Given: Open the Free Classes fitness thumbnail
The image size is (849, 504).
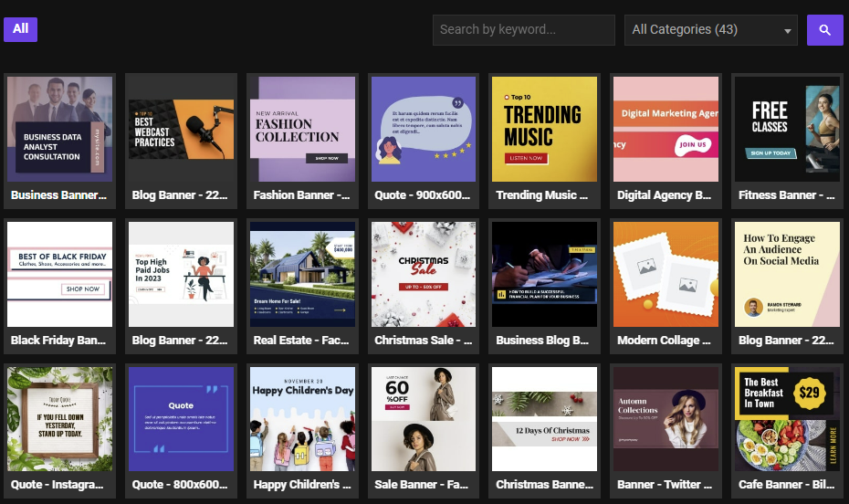Looking at the screenshot, I should [x=787, y=129].
